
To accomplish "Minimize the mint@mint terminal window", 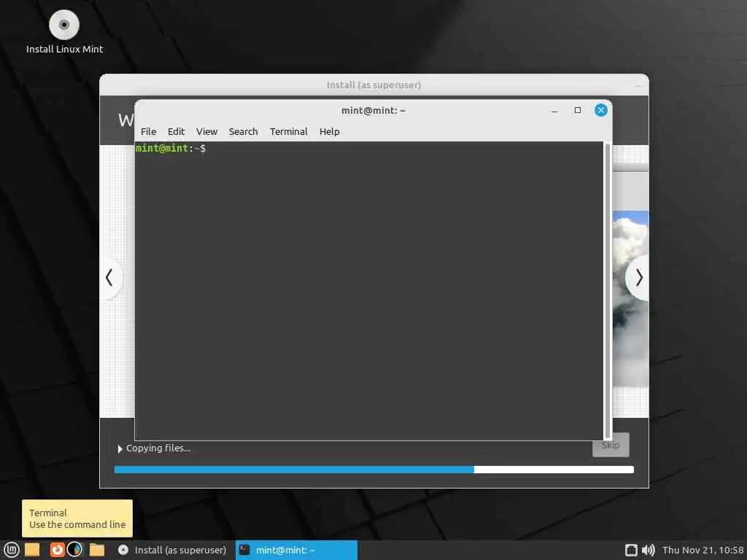I will (554, 111).
